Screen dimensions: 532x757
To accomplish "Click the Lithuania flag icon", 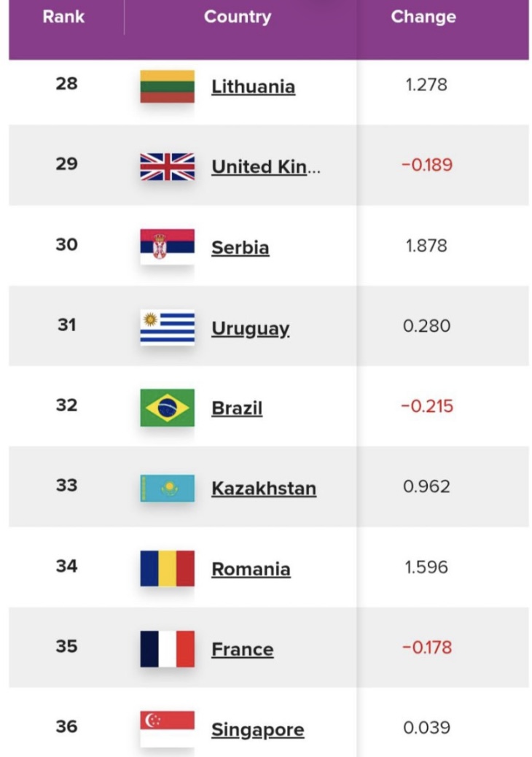I will 167,86.
